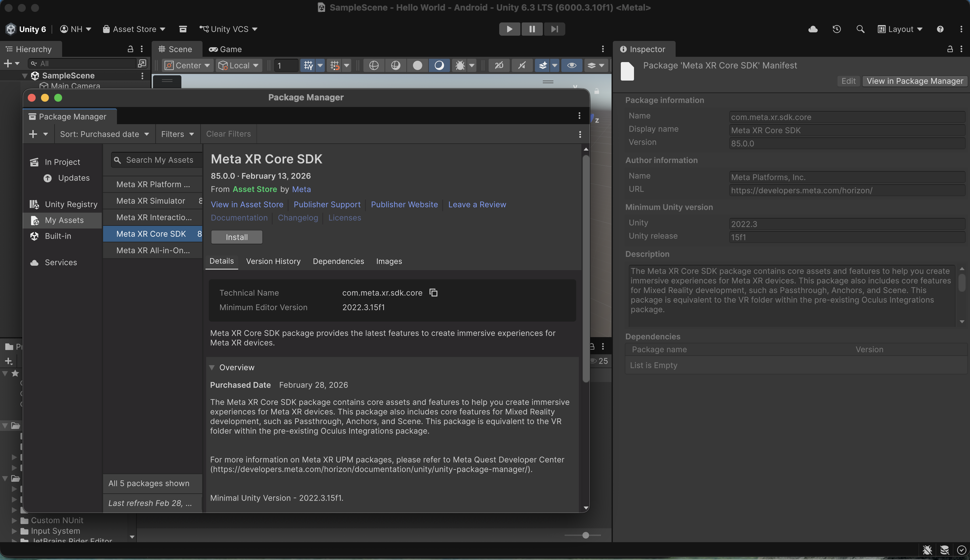Toggle the Inspector lock icon

950,49
